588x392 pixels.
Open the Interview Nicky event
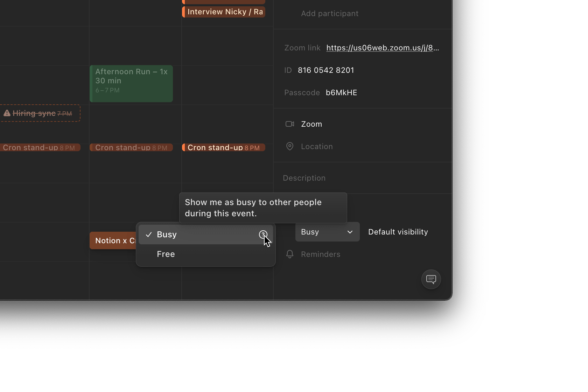pyautogui.click(x=224, y=12)
